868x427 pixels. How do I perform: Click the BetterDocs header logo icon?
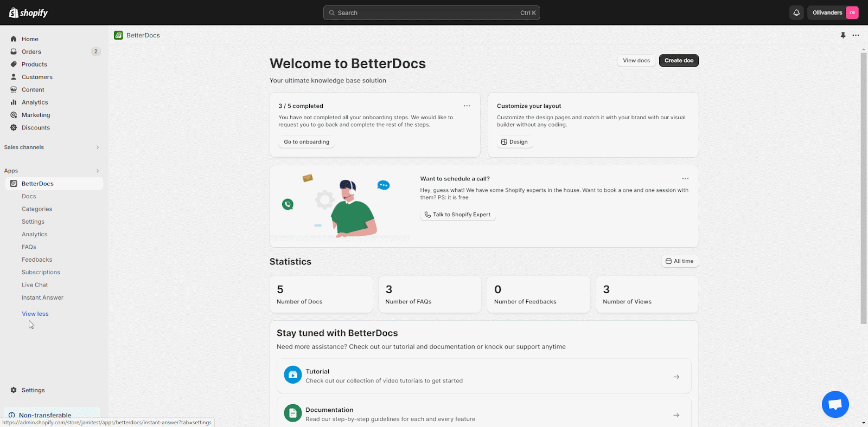click(x=118, y=35)
